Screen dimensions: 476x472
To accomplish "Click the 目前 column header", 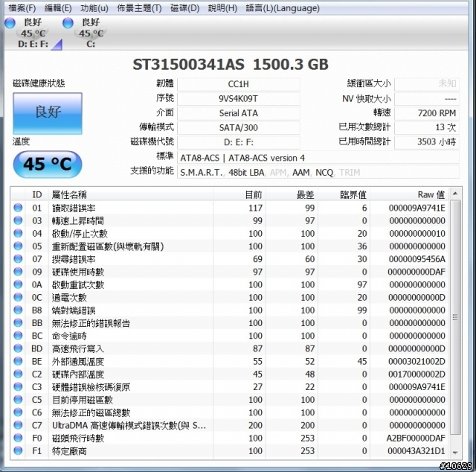I will pyautogui.click(x=239, y=194).
